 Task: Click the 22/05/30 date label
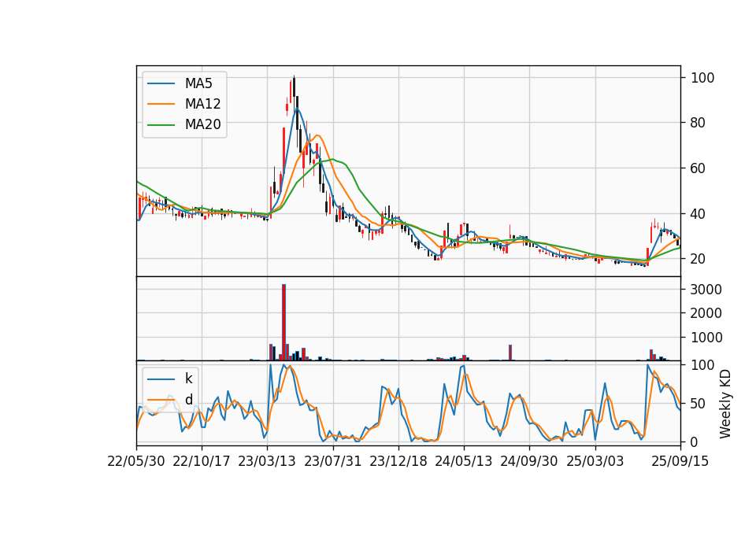tap(136, 461)
